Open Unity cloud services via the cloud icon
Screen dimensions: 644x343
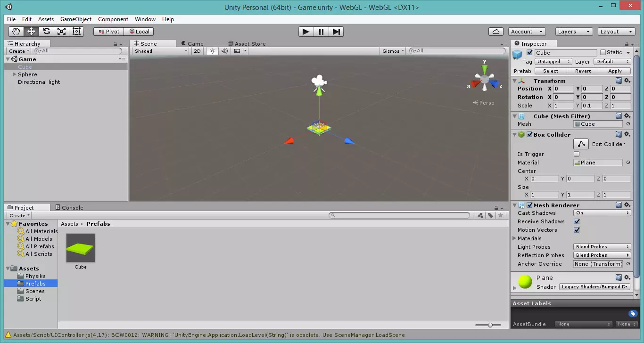495,31
